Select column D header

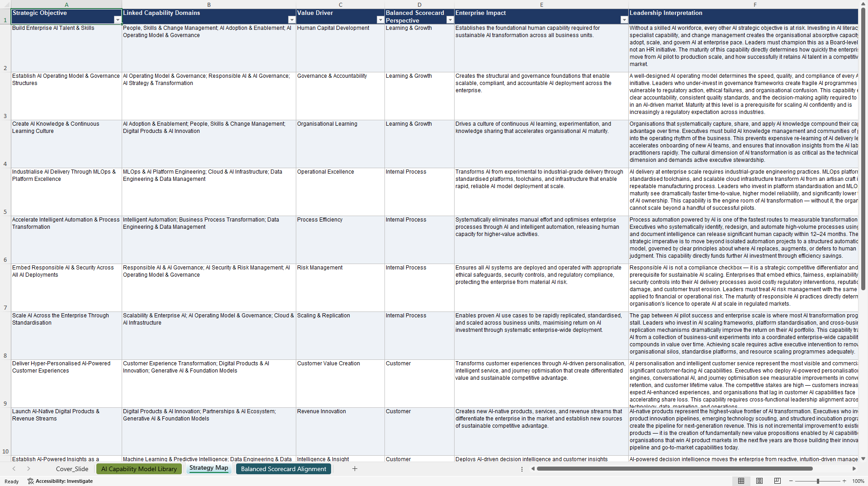pyautogui.click(x=419, y=5)
